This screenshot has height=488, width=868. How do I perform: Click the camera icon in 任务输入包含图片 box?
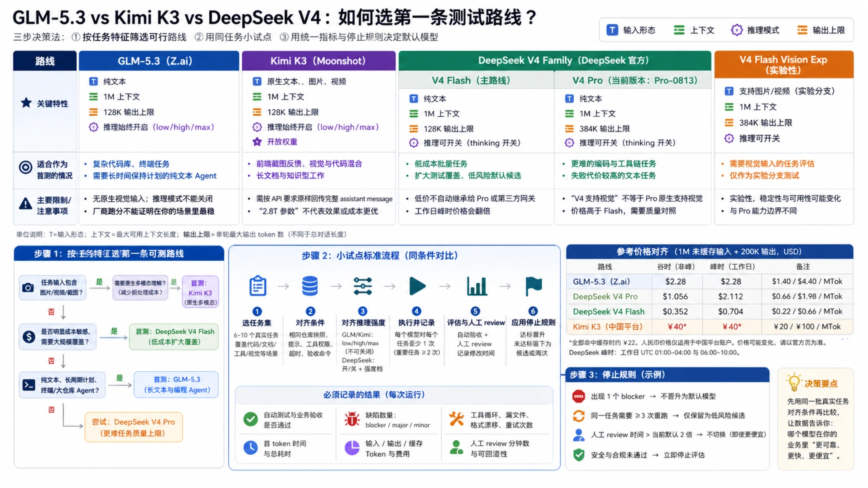28,288
